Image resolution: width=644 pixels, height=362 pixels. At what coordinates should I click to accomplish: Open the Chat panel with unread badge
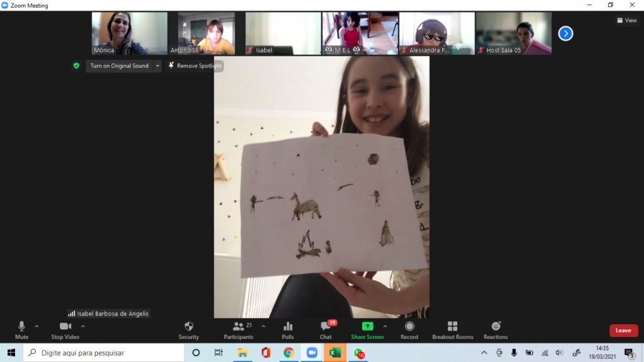[326, 331]
